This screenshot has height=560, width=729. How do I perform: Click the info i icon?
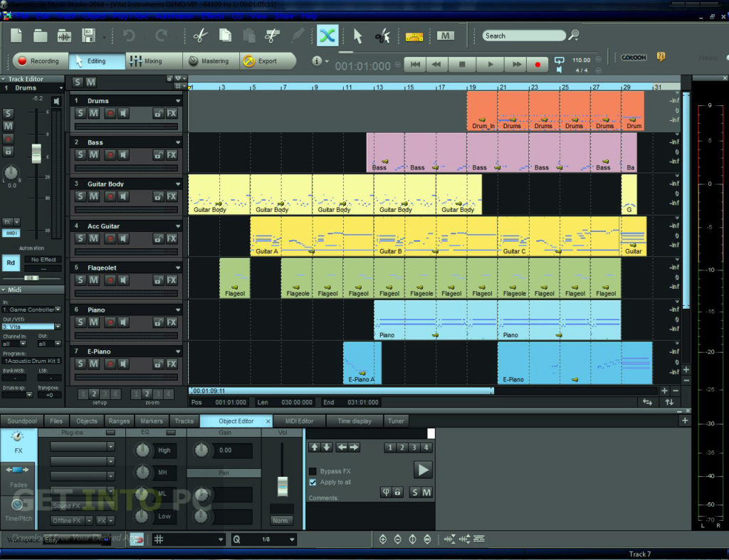click(317, 61)
